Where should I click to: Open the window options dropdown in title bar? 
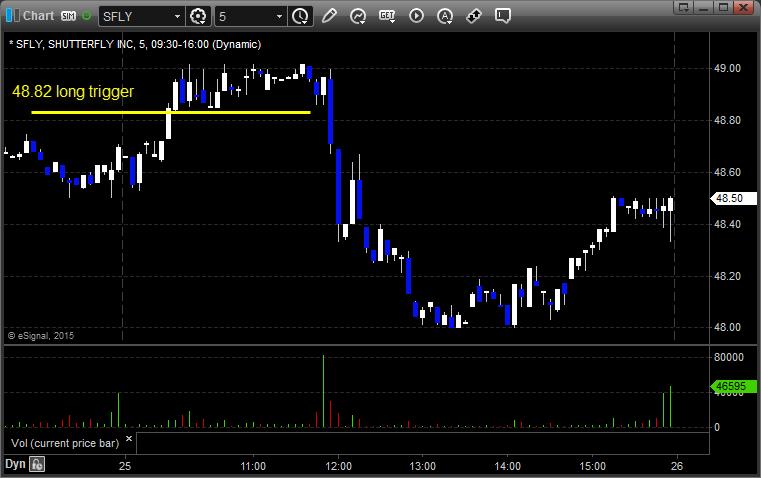pyautogui.click(x=684, y=7)
